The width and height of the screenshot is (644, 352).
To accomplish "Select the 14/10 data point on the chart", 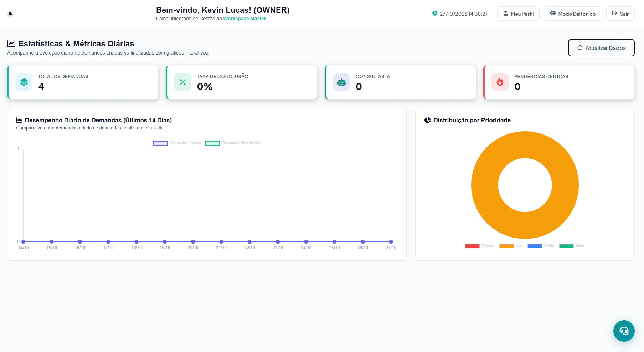I will (24, 241).
